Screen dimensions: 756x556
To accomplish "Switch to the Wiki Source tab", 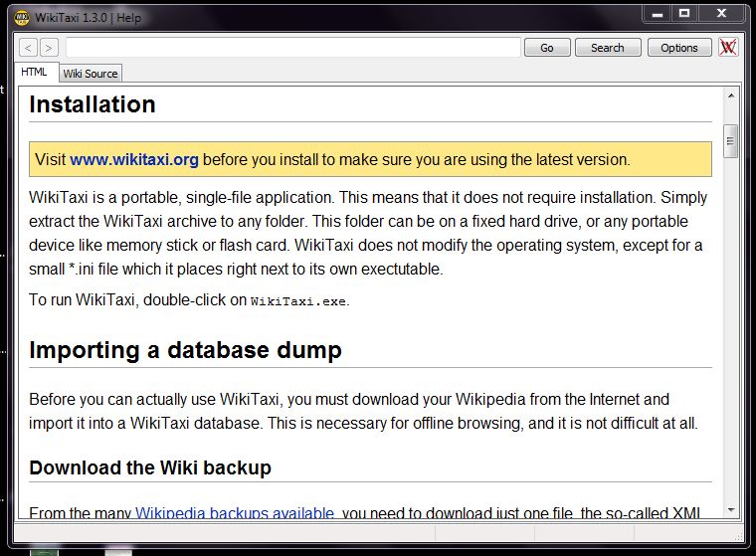I will pos(90,74).
